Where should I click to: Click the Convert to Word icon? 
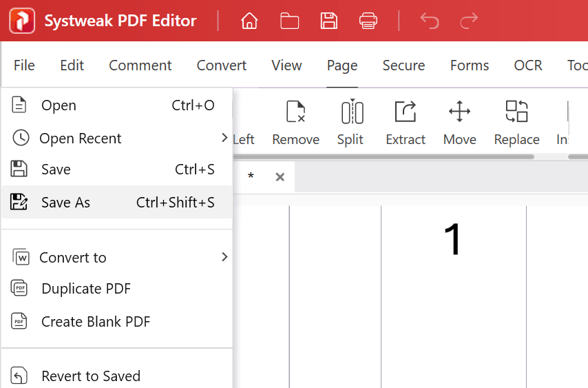[21, 257]
